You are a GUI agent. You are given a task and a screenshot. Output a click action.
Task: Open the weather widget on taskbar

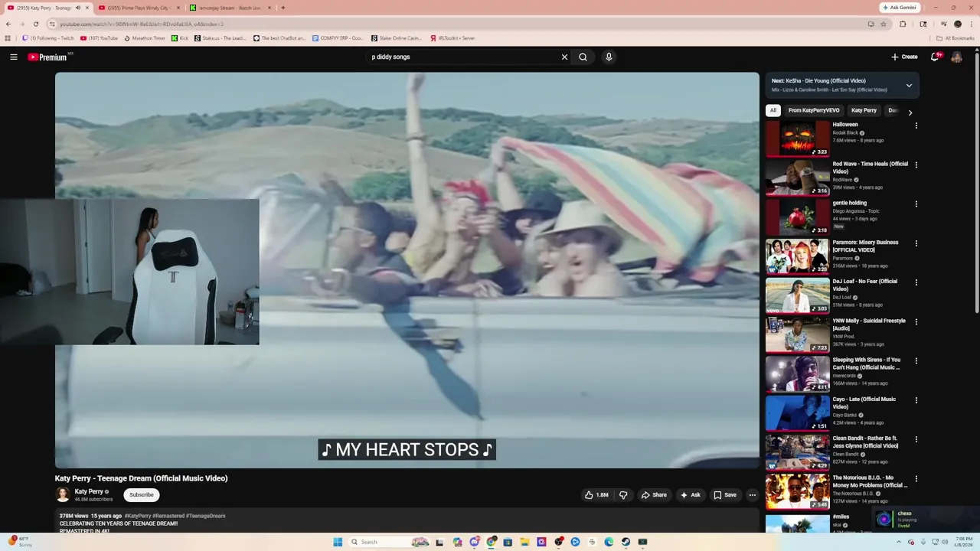[x=18, y=542]
